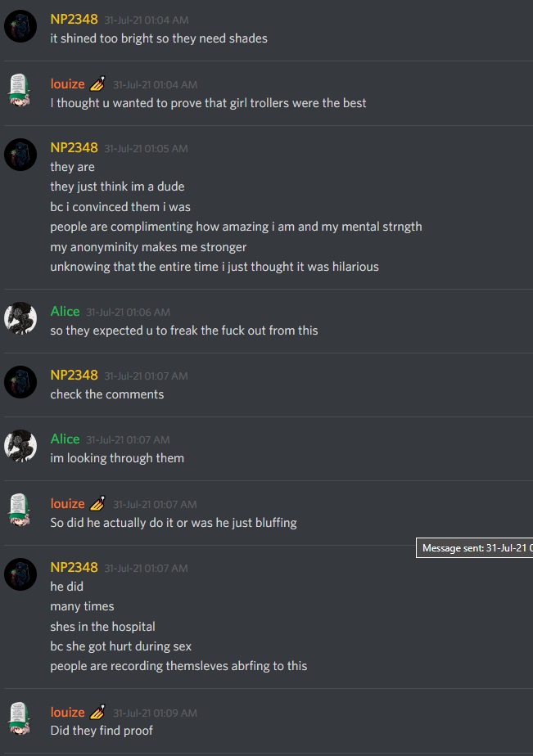Click louize's avatar beside the trollers message
The height and width of the screenshot is (756, 533).
coord(20,90)
